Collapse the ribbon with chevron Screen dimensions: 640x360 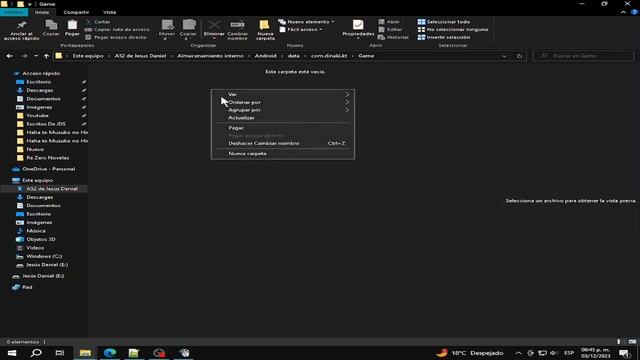coord(623,12)
